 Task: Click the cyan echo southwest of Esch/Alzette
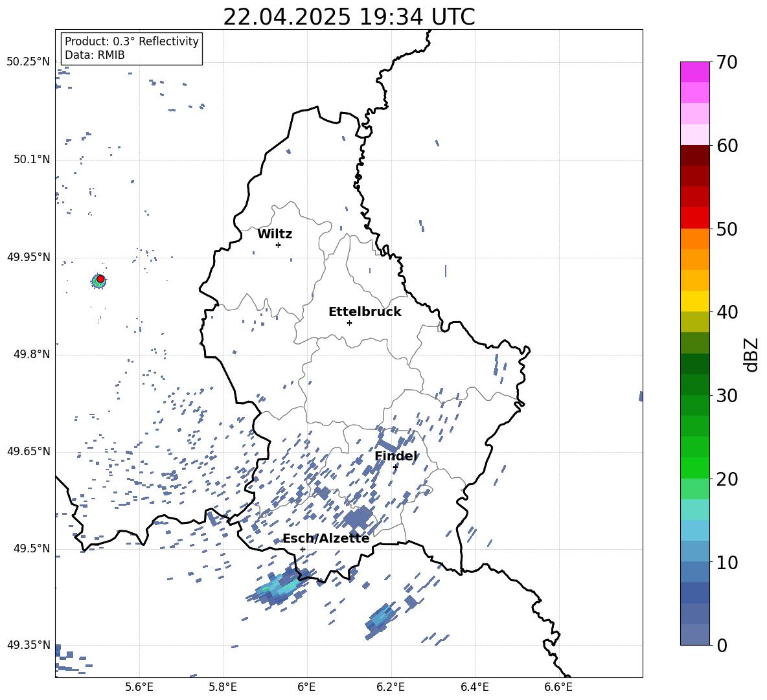[x=279, y=587]
